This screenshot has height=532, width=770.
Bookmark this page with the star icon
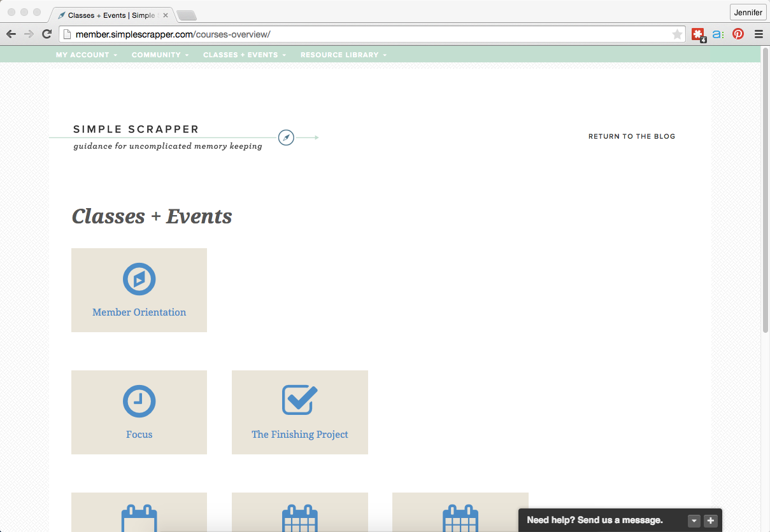(x=677, y=34)
